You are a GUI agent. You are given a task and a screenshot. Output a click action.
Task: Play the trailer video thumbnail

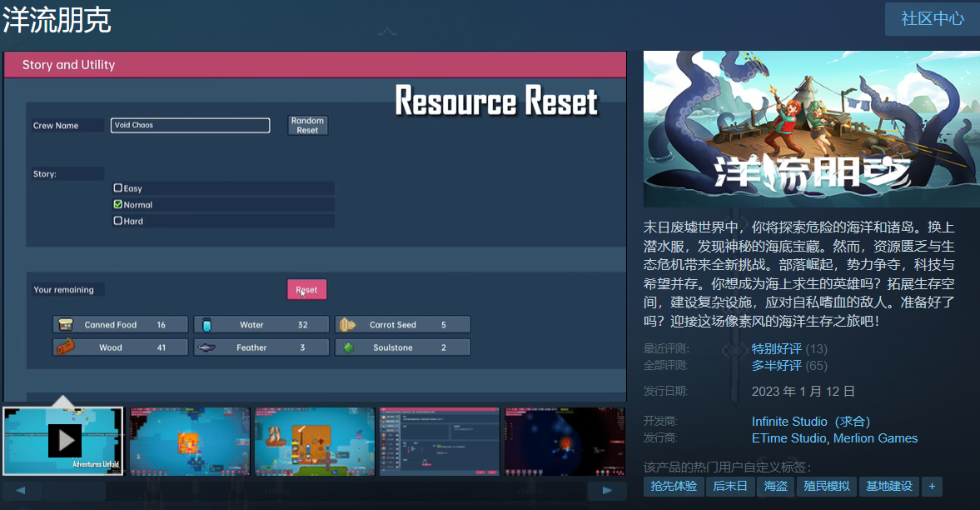click(x=64, y=441)
